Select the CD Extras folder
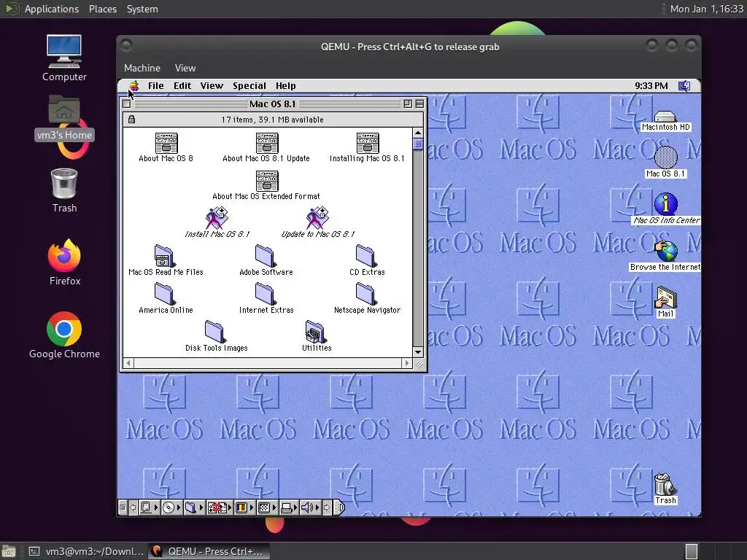 click(x=367, y=260)
